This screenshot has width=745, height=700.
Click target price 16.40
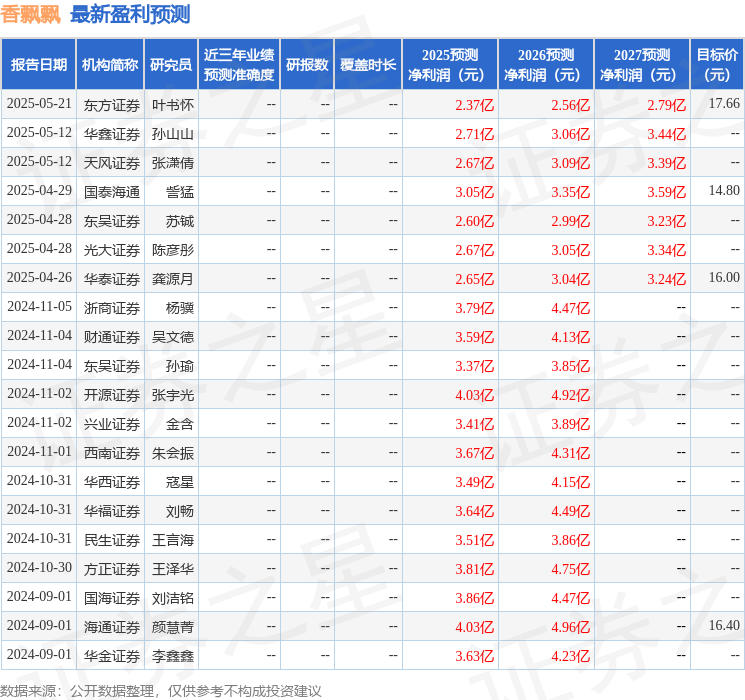click(724, 625)
